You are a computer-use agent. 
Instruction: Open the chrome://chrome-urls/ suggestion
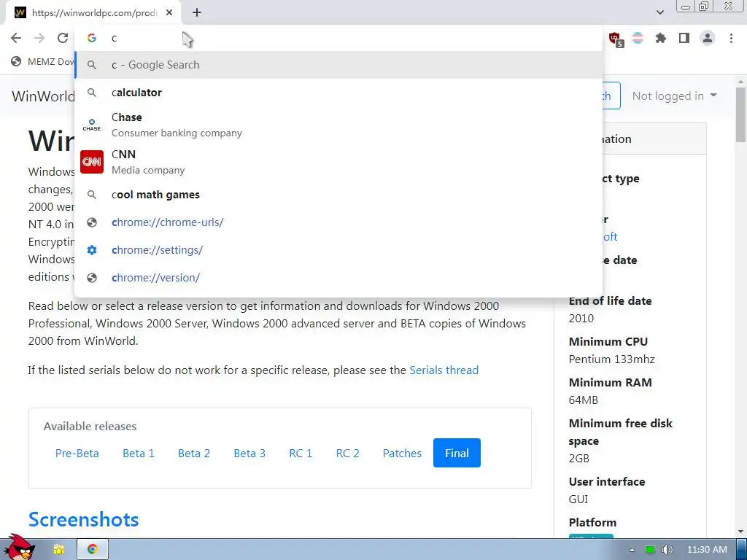click(x=338, y=222)
